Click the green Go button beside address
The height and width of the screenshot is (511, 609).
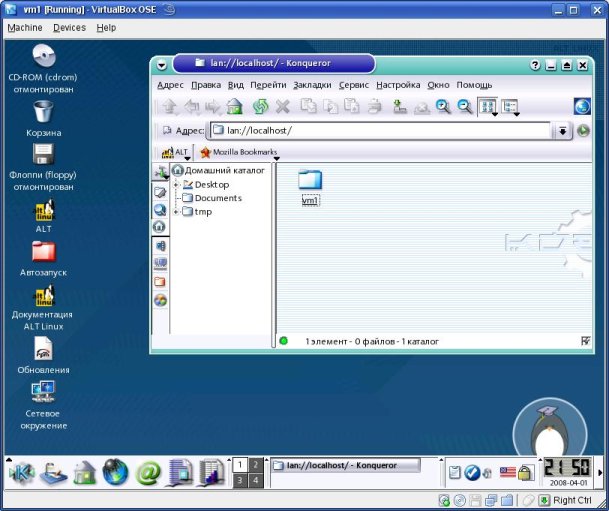[x=583, y=131]
